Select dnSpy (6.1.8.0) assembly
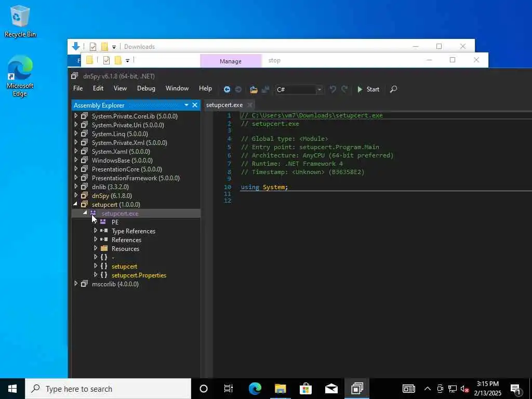The image size is (532, 399). (112, 196)
